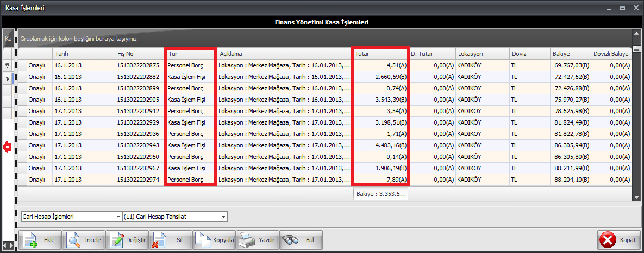Click the Bakiye column header

coord(570,54)
